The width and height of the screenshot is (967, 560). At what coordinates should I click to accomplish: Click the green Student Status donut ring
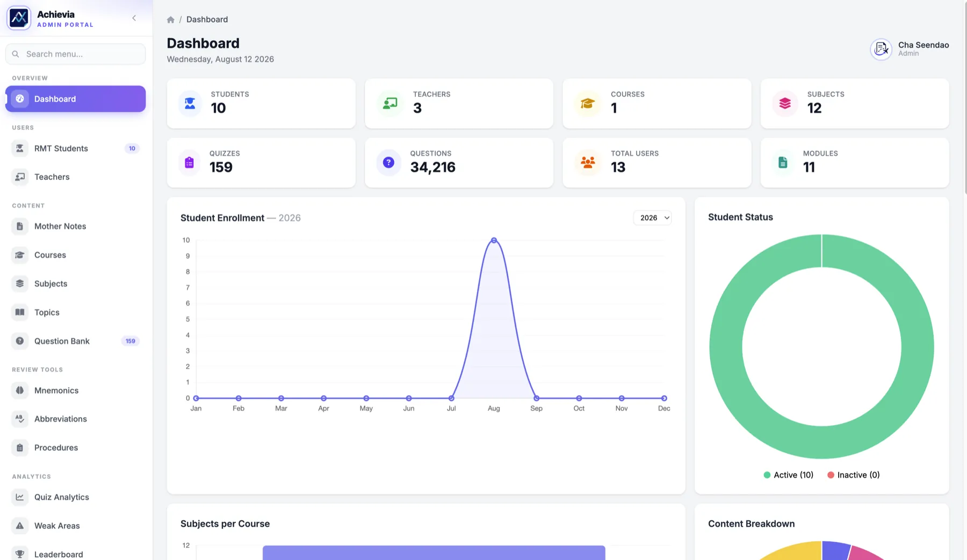[x=725, y=347]
